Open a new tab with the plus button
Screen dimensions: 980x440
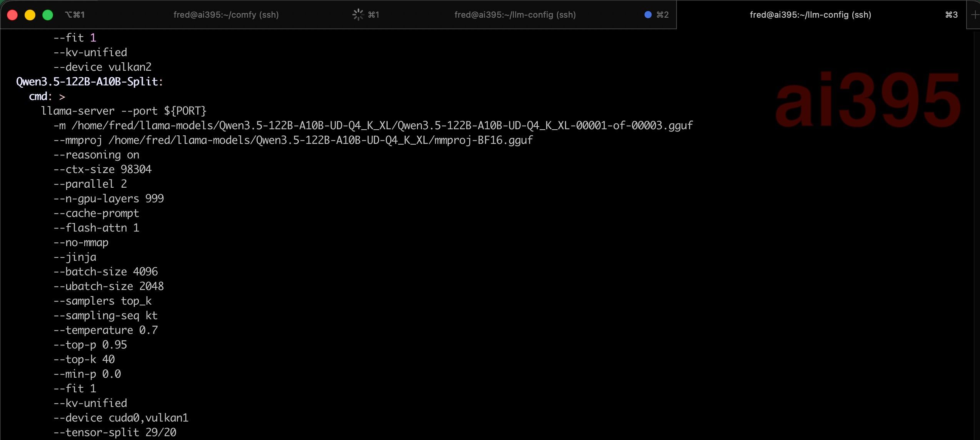click(974, 15)
